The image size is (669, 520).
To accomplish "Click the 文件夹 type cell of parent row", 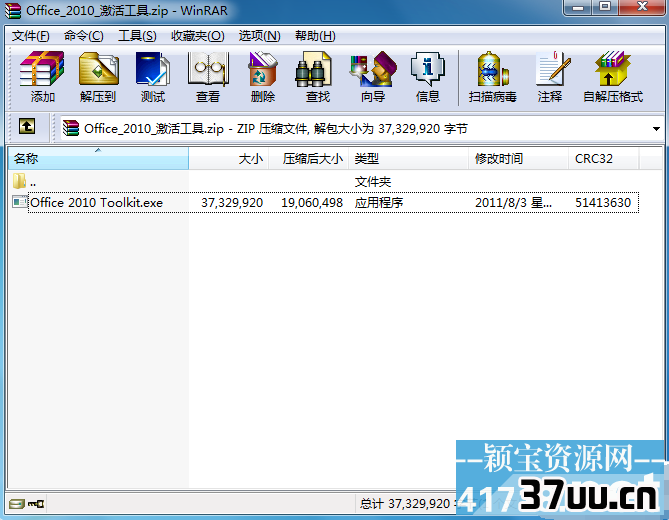I will (x=372, y=182).
